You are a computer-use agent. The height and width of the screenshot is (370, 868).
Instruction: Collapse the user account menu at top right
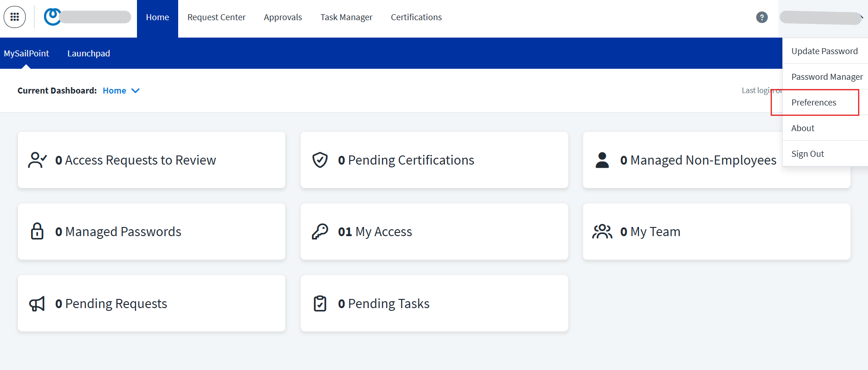tap(823, 18)
